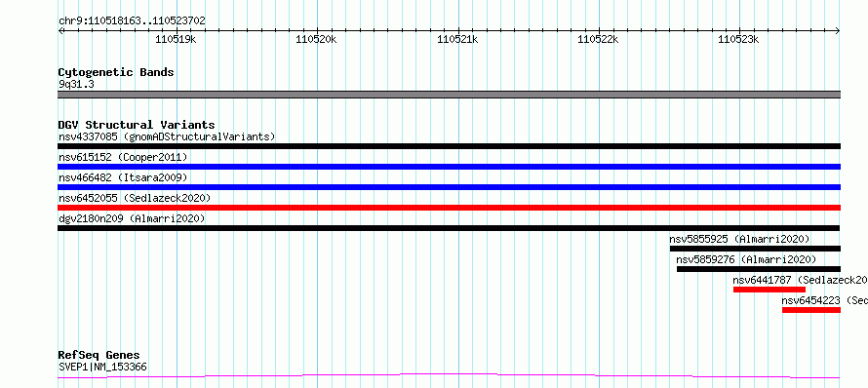This screenshot has width=868, height=388.
Task: Click the 9q31.3 band label
Action: 75,85
